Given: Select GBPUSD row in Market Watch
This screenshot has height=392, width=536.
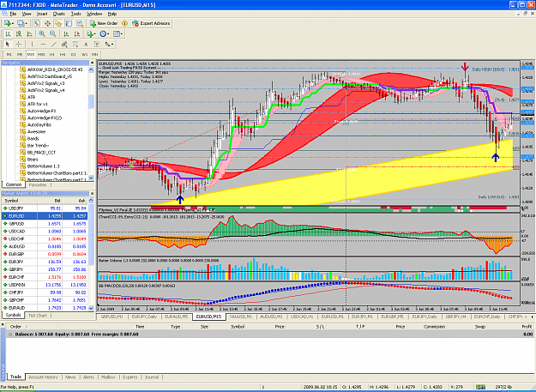Looking at the screenshot, I should pos(45,224).
